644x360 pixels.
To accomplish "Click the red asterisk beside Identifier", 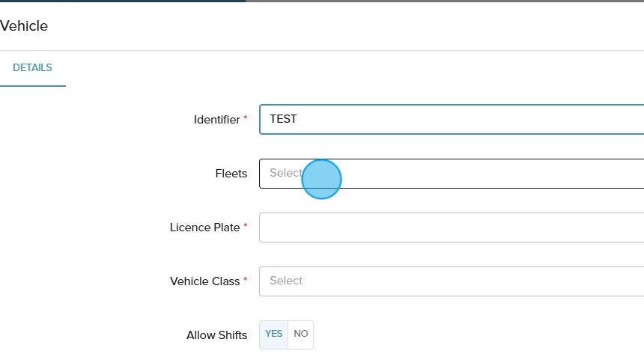I will pyautogui.click(x=246, y=118).
